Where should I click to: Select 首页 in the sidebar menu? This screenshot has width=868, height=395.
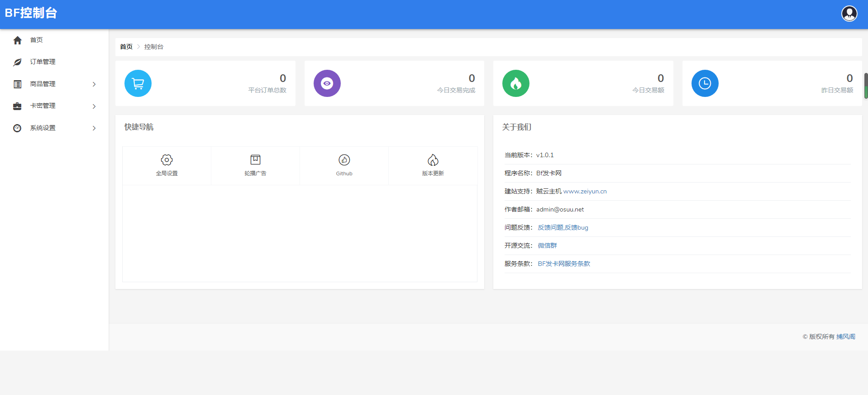pos(36,40)
